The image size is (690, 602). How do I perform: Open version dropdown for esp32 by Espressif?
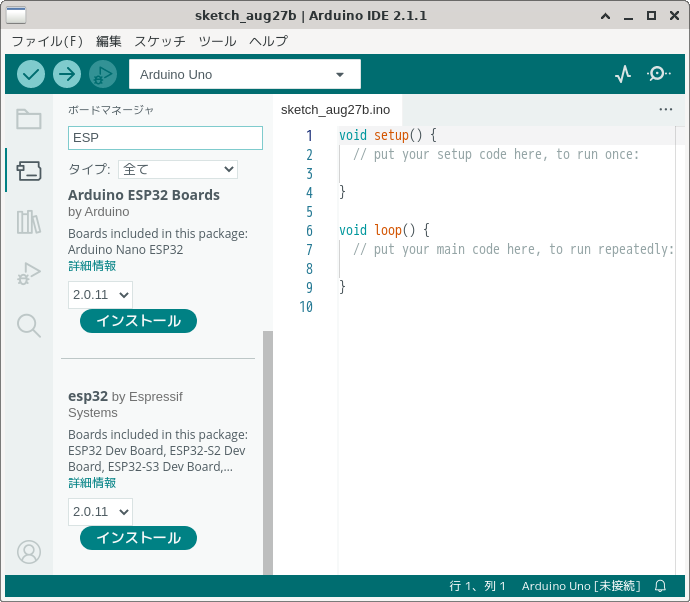(x=100, y=512)
